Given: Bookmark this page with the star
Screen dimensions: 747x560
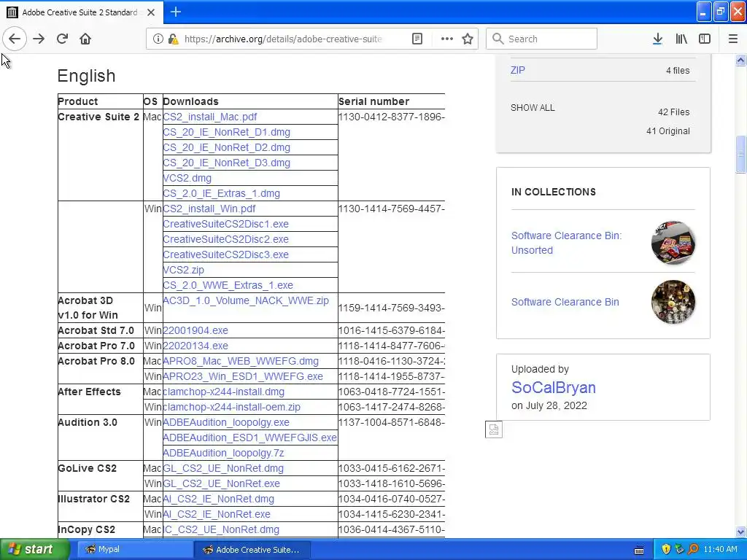Looking at the screenshot, I should click(468, 39).
